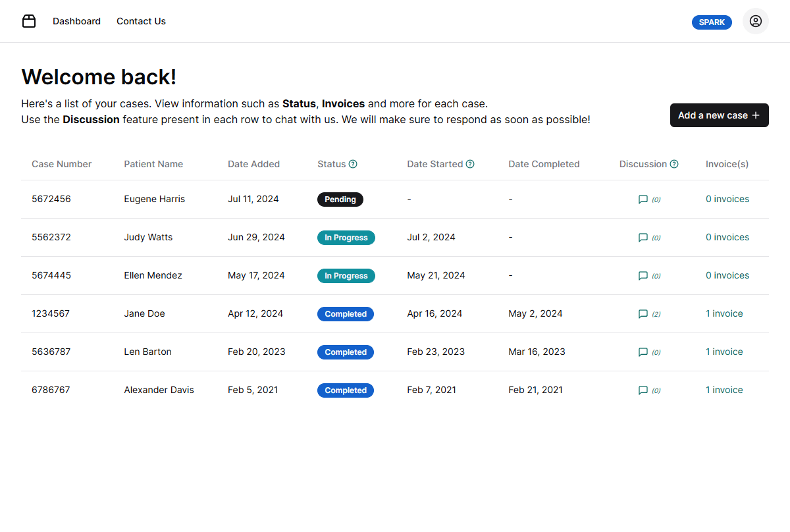This screenshot has width=790, height=532.
Task: Click the SPARK badge in header
Action: 712,22
